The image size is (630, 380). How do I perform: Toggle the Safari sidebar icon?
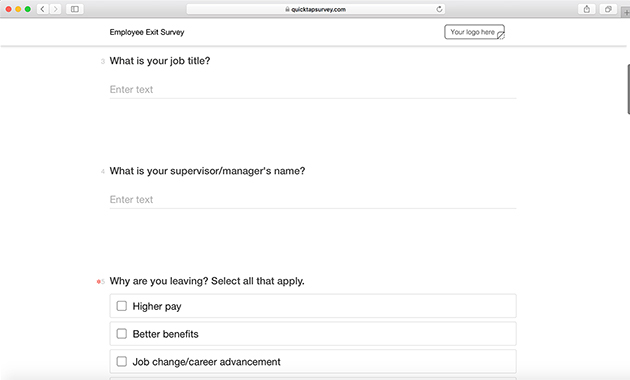point(75,9)
